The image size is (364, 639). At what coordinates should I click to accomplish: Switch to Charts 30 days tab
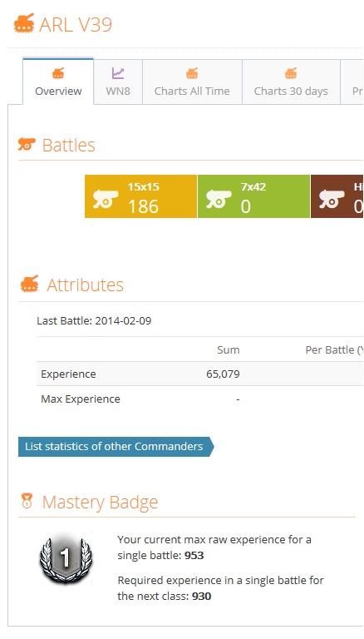291,82
